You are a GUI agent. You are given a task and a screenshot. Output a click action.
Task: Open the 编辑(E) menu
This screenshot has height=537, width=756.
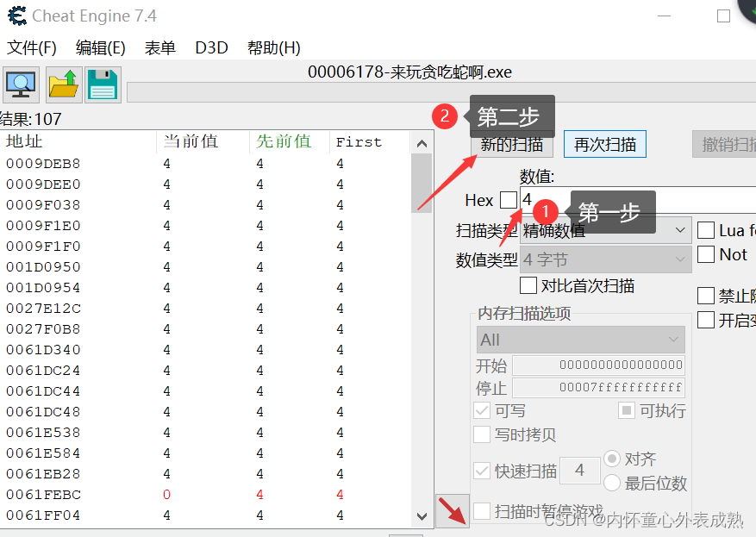pyautogui.click(x=101, y=47)
